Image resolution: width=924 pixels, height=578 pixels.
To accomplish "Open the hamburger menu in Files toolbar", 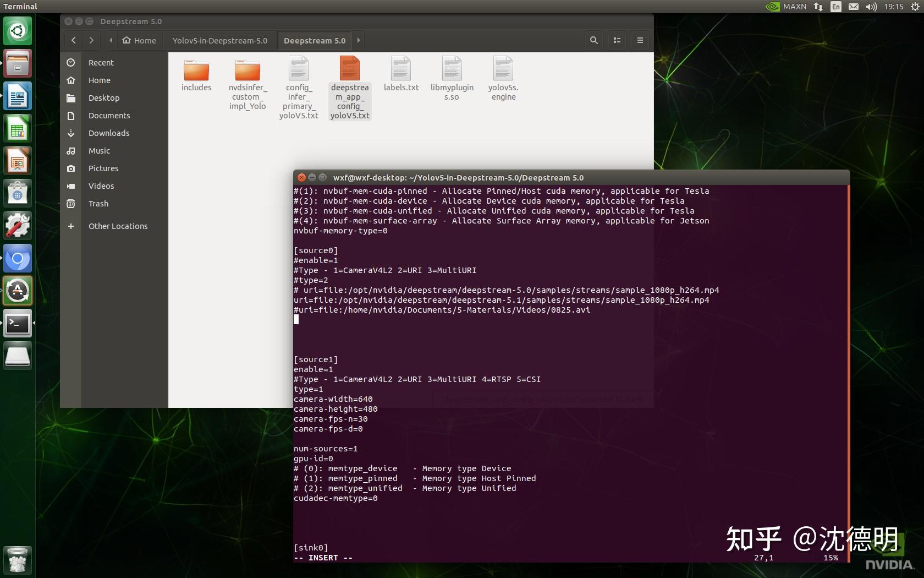I will [640, 40].
